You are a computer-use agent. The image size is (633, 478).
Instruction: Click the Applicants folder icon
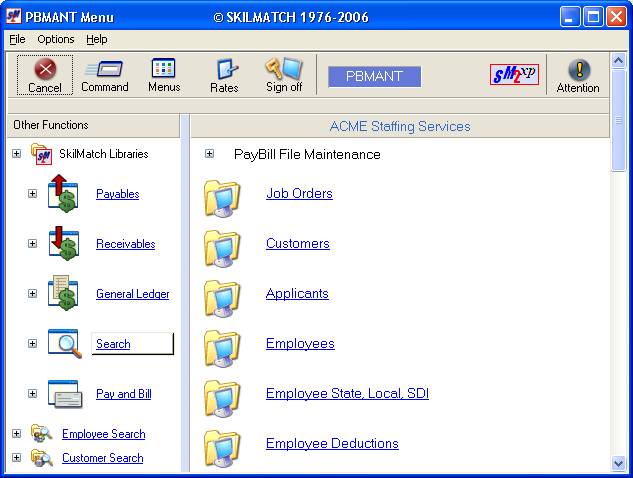222,298
